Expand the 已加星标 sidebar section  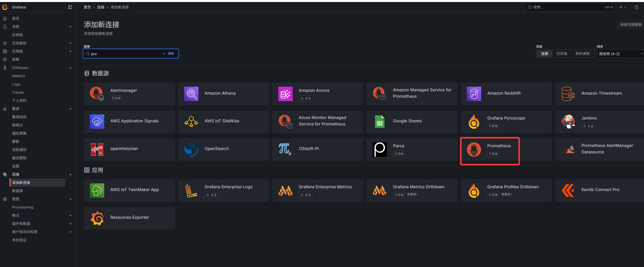coord(70,43)
